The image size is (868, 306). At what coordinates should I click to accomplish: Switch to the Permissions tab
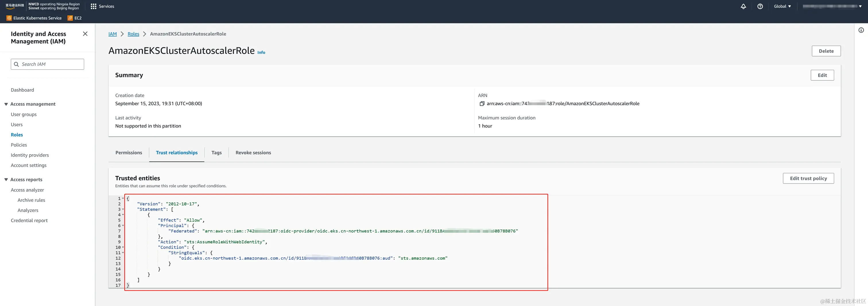[x=129, y=153]
